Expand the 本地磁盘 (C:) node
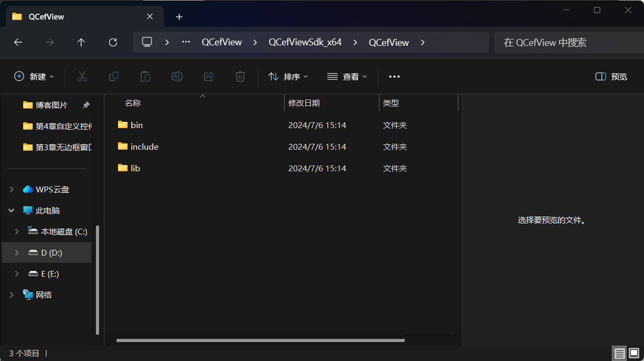The height and width of the screenshot is (361, 644). click(17, 231)
